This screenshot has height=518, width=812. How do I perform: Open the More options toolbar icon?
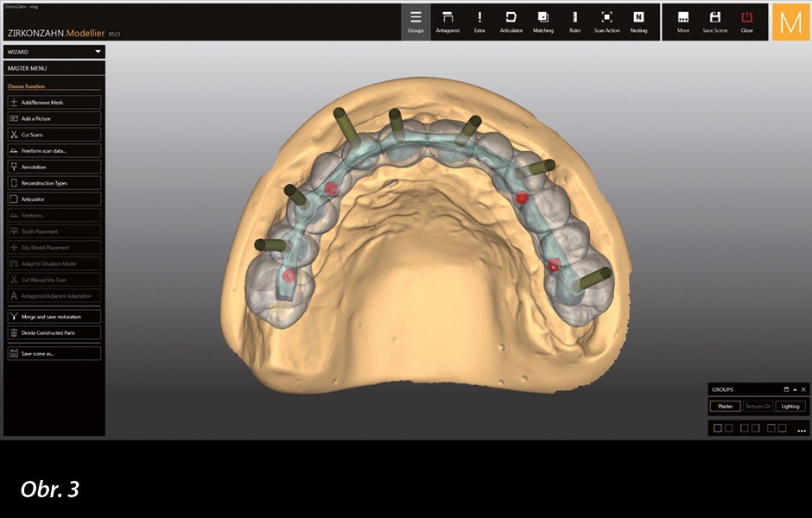(x=683, y=22)
